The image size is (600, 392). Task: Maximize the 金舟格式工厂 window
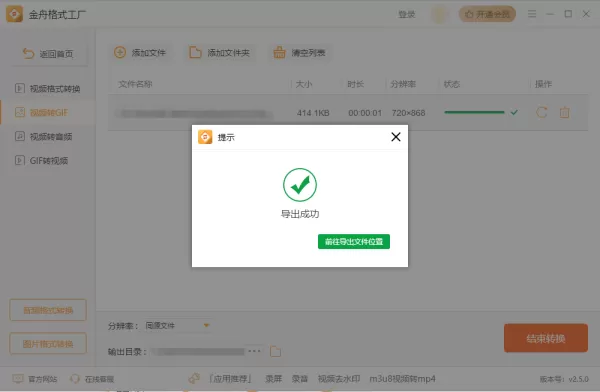568,14
